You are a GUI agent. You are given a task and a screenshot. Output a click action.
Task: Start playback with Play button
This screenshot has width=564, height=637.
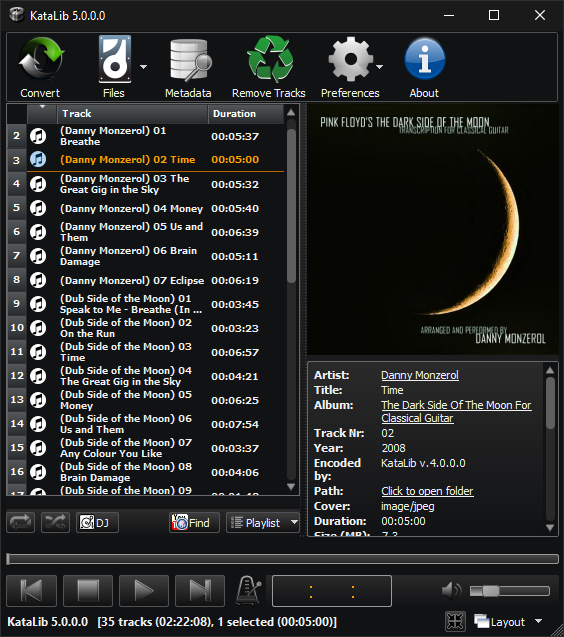click(144, 590)
